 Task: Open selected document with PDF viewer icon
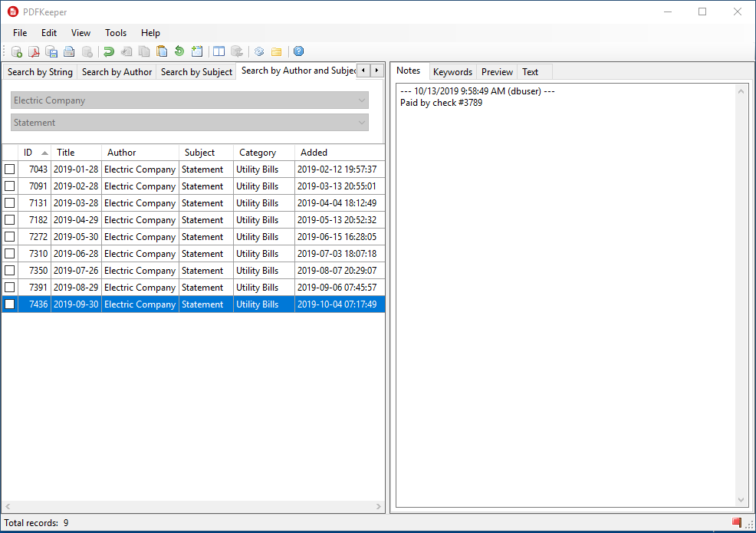point(35,51)
